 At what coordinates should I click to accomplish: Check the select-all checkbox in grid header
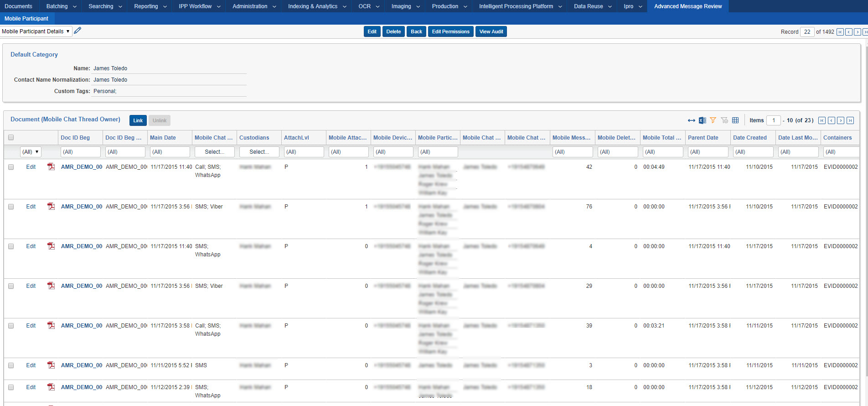coord(11,137)
